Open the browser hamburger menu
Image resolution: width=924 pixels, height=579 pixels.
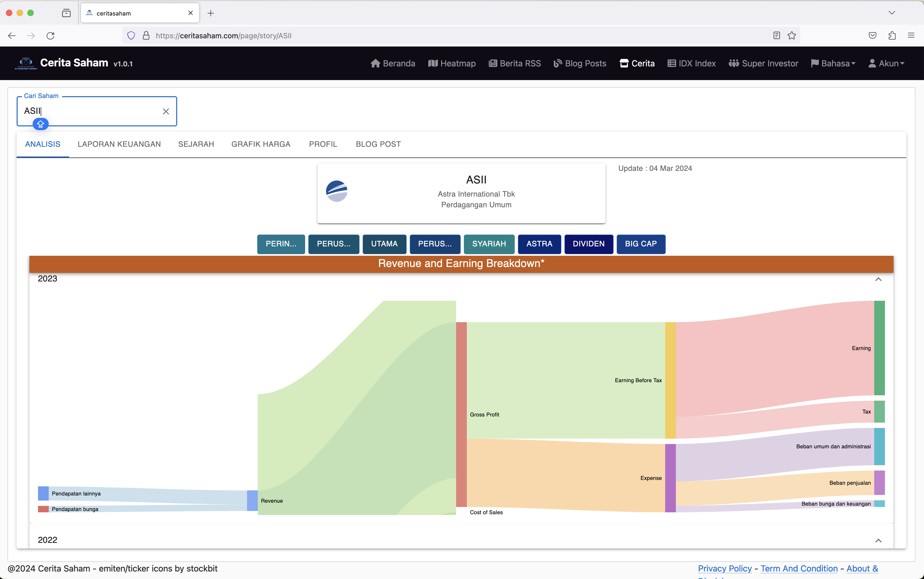911,36
